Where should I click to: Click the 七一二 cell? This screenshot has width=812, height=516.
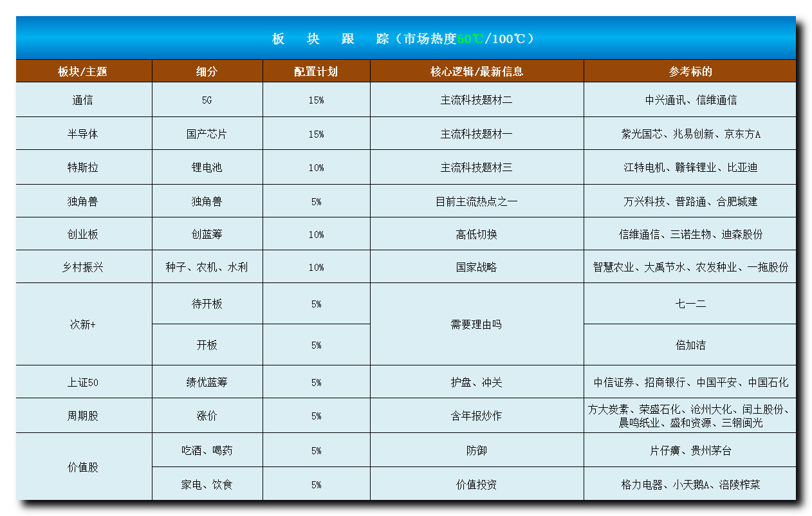pos(690,304)
